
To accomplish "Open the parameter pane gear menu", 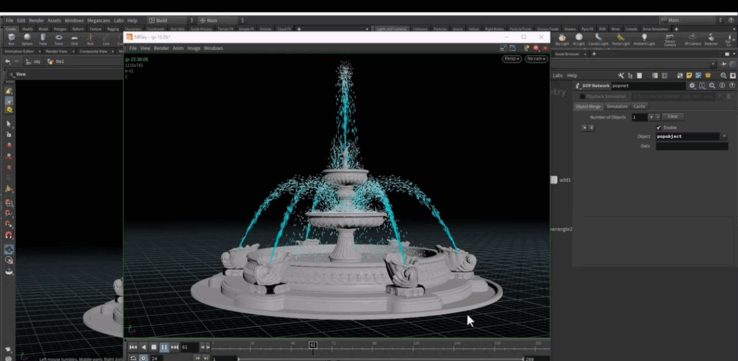I will coord(692,86).
